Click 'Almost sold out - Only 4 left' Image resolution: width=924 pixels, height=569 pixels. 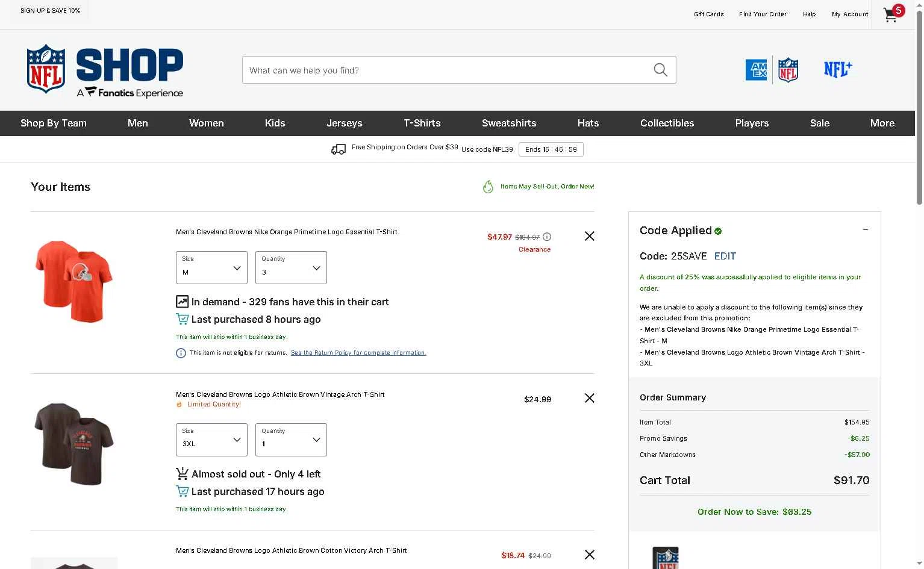[x=256, y=474]
